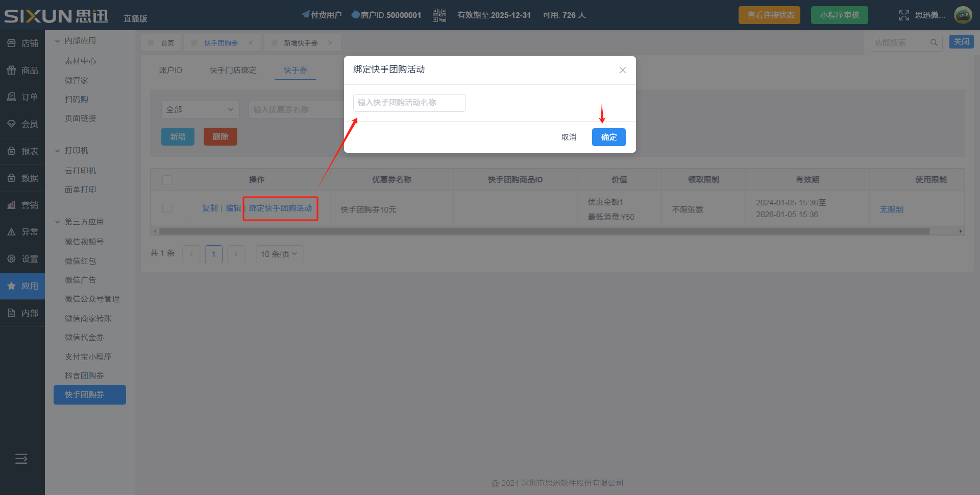
Task: Open the 设置 settings gear icon
Action: tap(11, 259)
